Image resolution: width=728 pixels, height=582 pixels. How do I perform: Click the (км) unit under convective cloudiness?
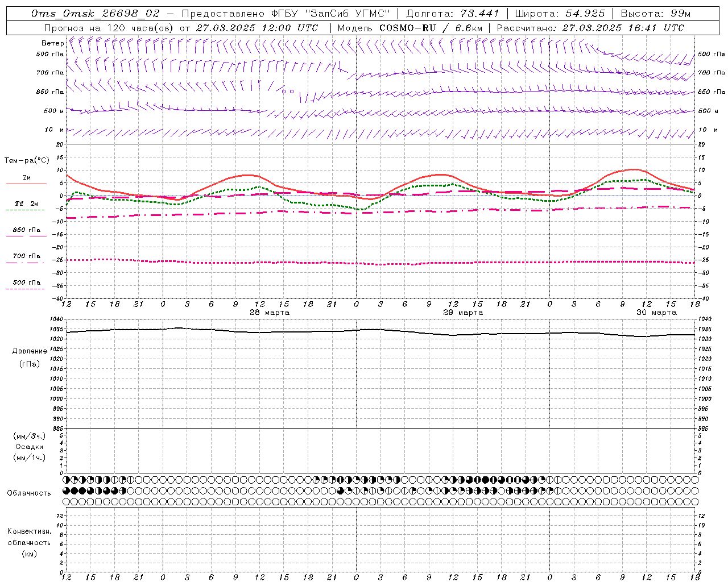(x=30, y=554)
